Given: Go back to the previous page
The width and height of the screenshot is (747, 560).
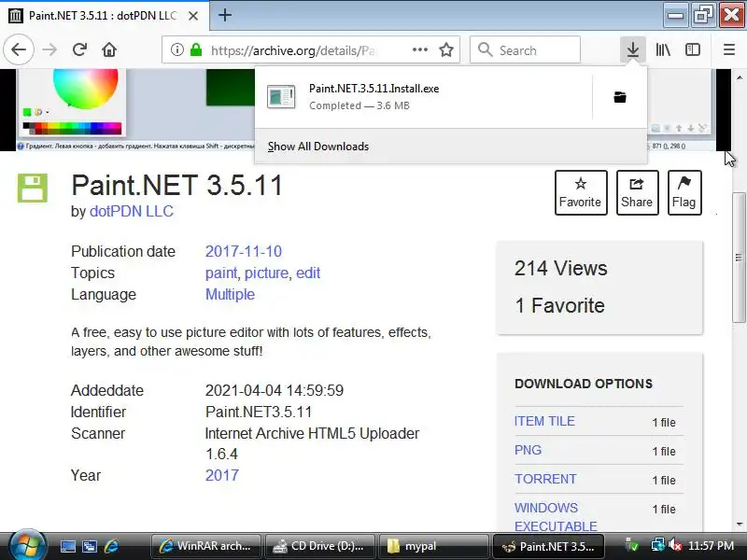Looking at the screenshot, I should tap(19, 49).
